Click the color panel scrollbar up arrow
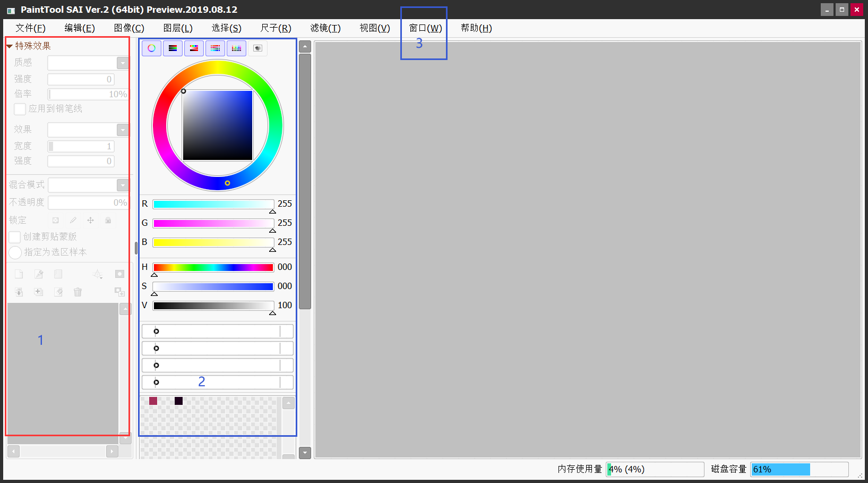 click(305, 46)
